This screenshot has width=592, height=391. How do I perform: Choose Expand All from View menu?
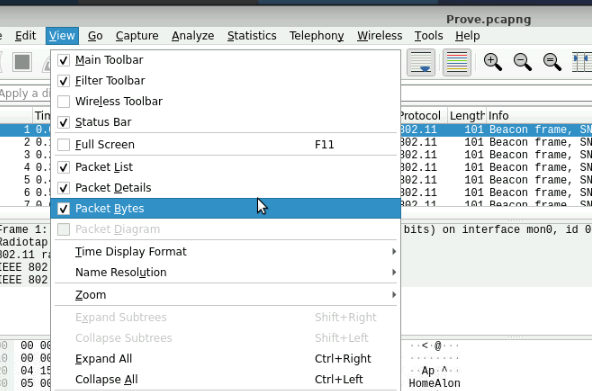225,359
